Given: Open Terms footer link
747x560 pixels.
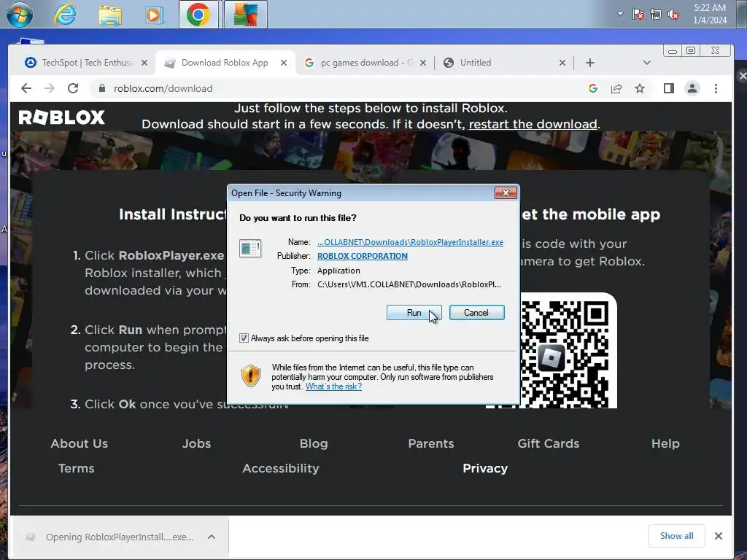Looking at the screenshot, I should tap(76, 468).
